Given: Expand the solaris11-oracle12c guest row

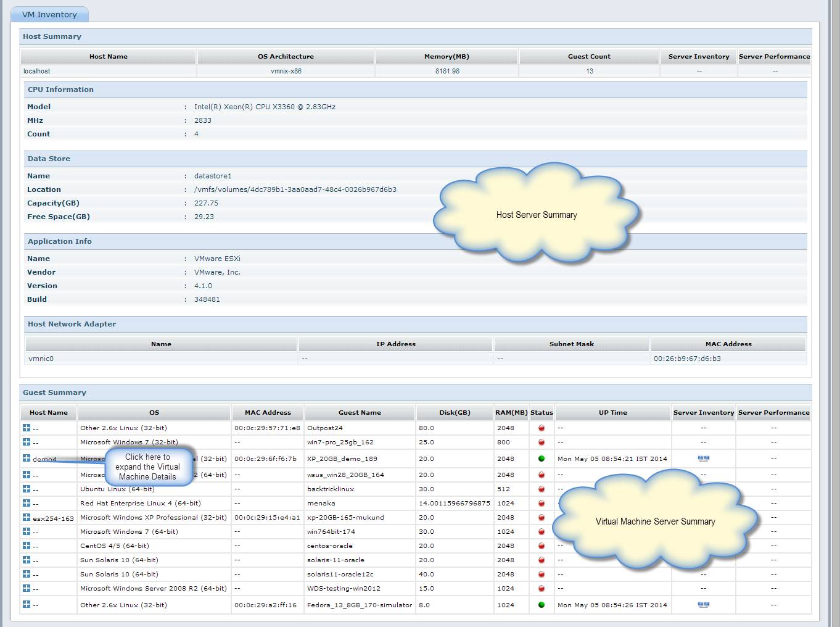Looking at the screenshot, I should (27, 574).
